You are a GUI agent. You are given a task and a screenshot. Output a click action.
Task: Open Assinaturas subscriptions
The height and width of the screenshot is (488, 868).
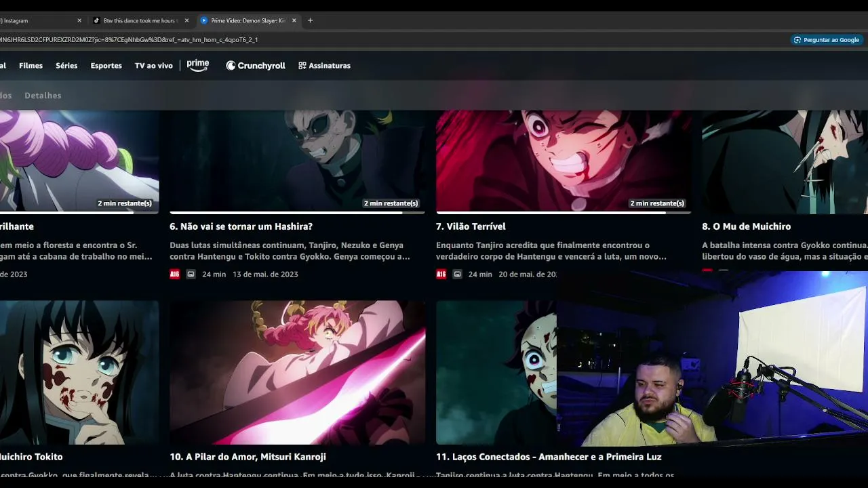[x=324, y=66]
